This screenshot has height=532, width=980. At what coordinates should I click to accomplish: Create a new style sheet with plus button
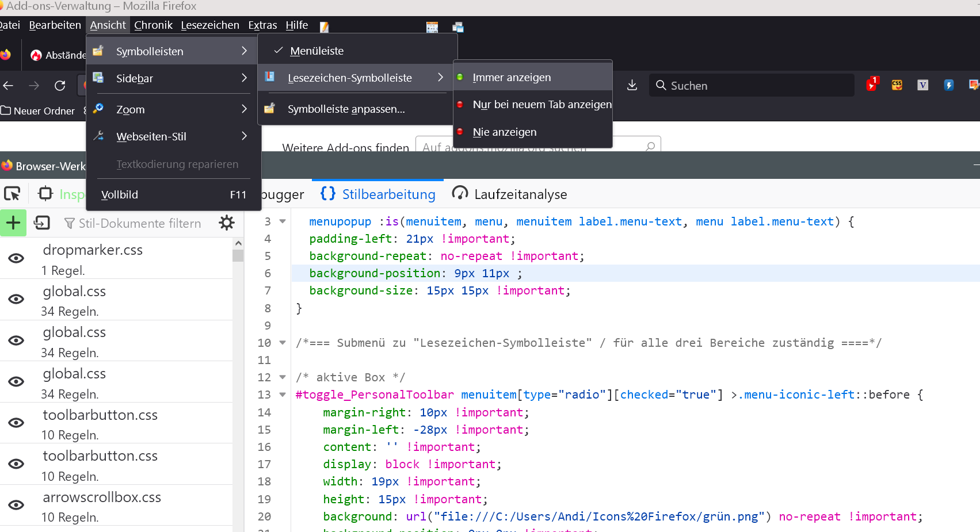tap(13, 223)
